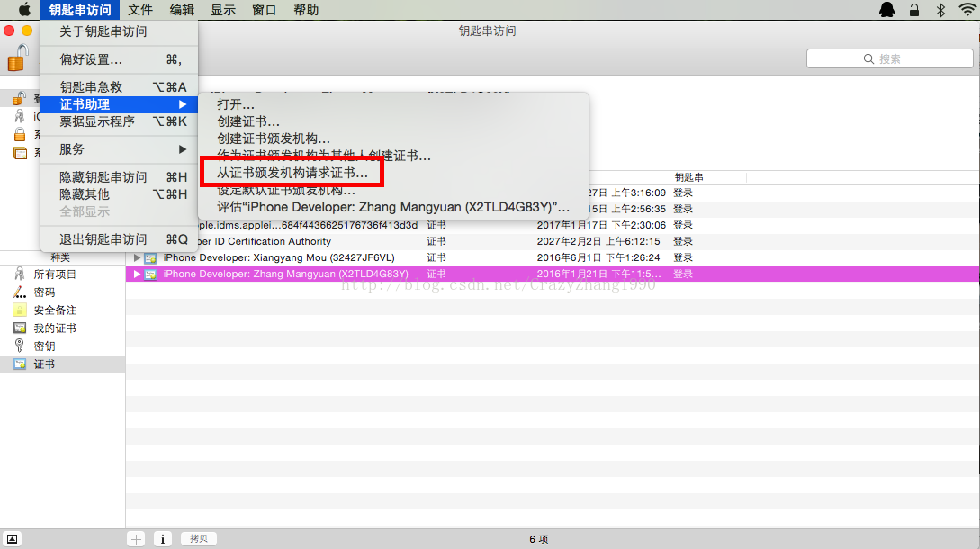Image resolution: width=980 pixels, height=549 pixels.
Task: Click the preview toggle icon at bottom left
Action: 12,538
